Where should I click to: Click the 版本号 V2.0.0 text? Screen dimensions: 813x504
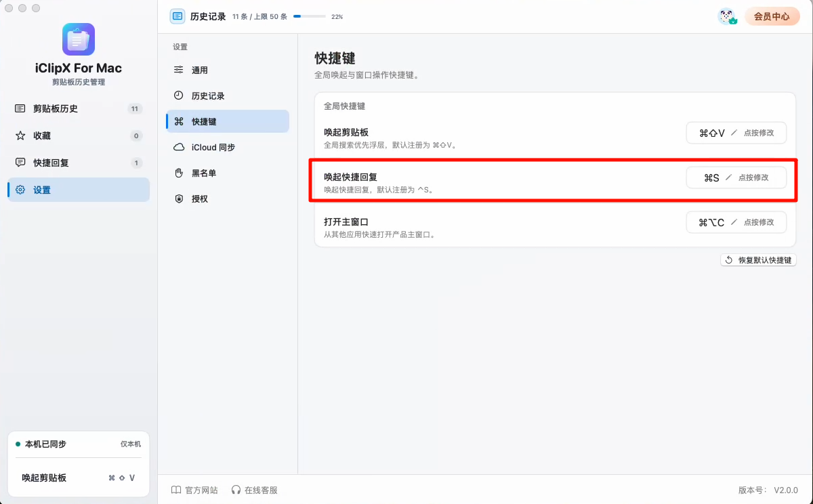click(x=768, y=490)
